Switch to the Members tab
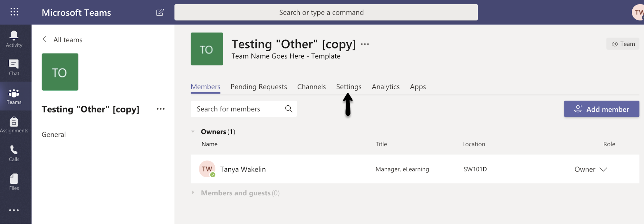This screenshot has height=224, width=644. pyautogui.click(x=206, y=87)
